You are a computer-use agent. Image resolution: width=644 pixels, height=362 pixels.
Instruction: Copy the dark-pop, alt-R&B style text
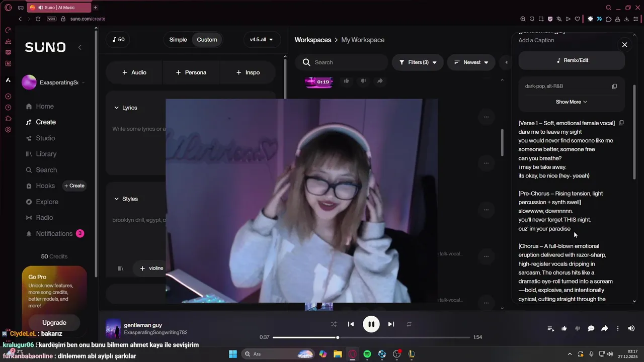[x=614, y=86]
